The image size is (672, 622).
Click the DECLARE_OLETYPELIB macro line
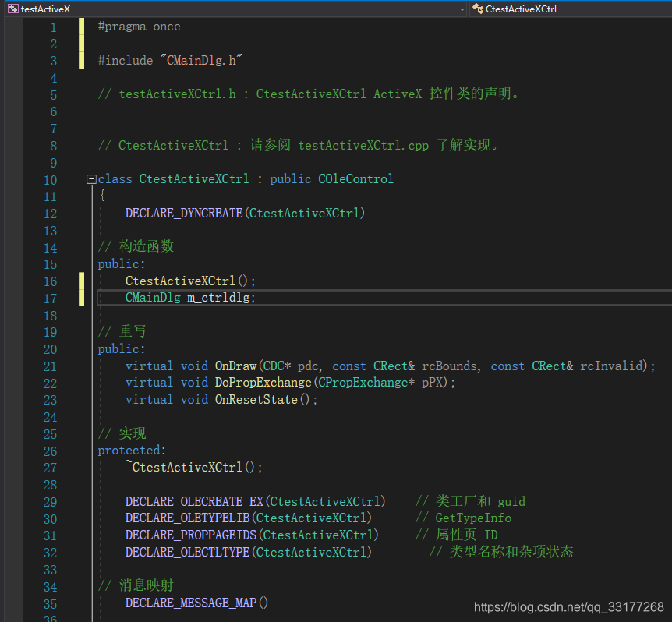[187, 518]
